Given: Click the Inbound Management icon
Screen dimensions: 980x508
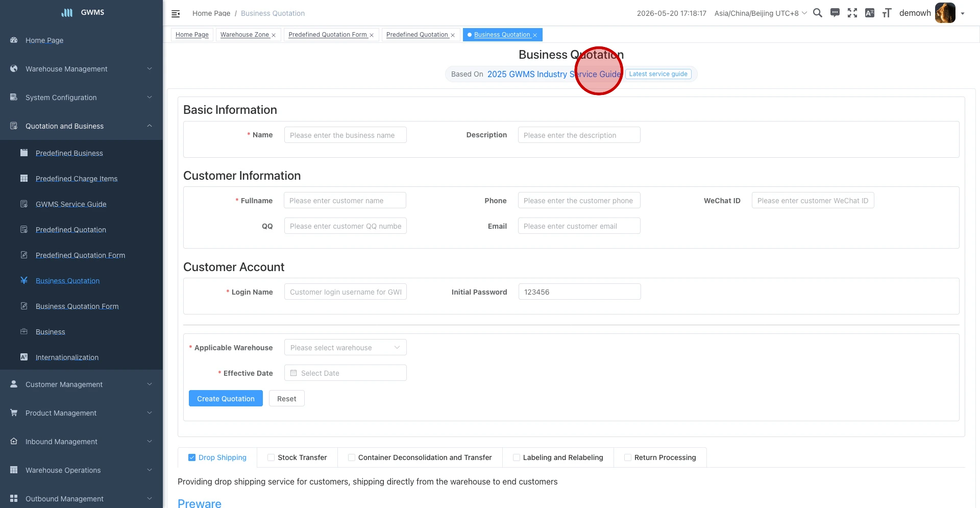Looking at the screenshot, I should (14, 441).
